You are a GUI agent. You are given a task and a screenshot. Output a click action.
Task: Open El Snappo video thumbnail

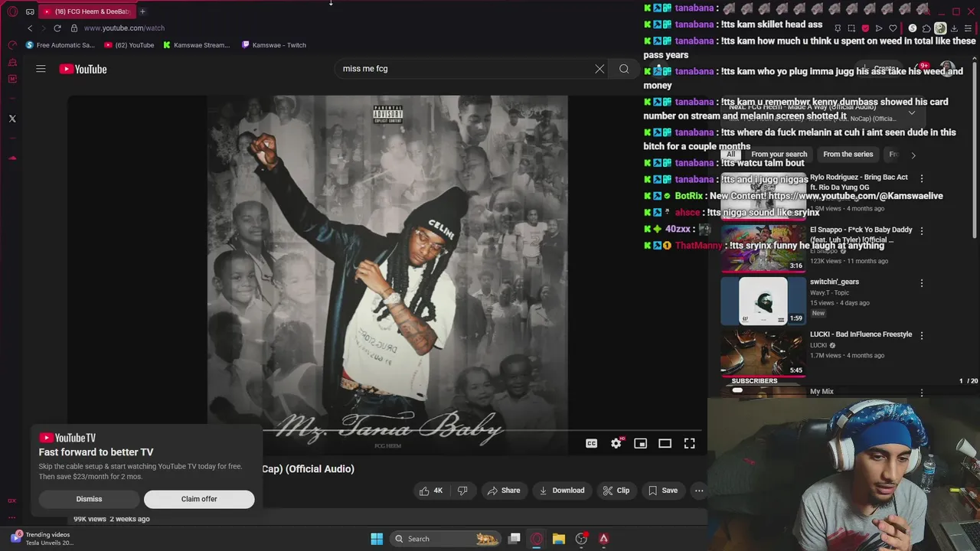[x=763, y=248]
